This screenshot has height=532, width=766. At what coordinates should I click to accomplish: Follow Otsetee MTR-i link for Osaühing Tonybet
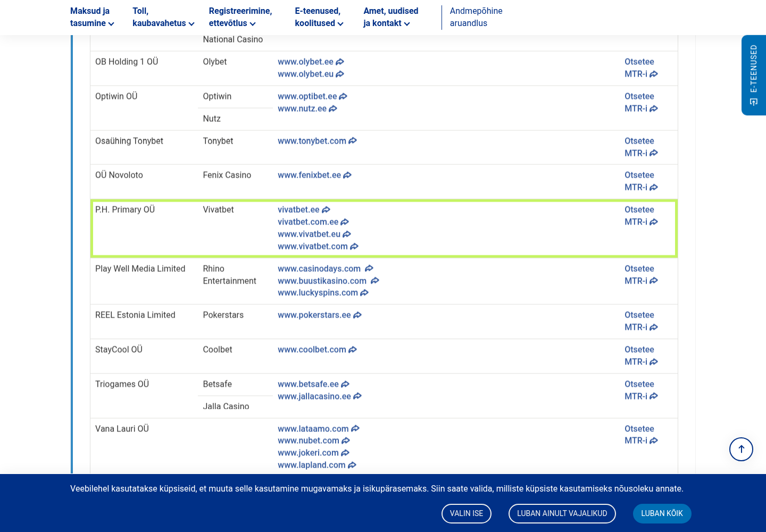tap(641, 147)
